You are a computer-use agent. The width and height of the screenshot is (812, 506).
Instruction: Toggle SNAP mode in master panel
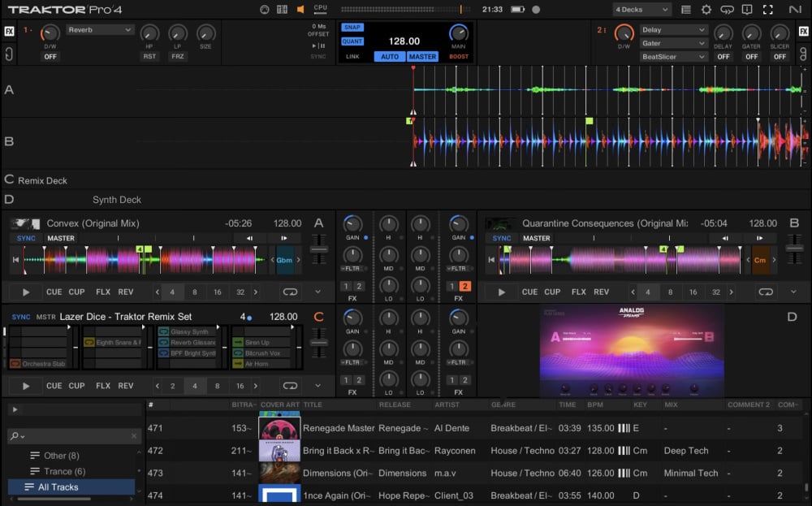click(352, 28)
